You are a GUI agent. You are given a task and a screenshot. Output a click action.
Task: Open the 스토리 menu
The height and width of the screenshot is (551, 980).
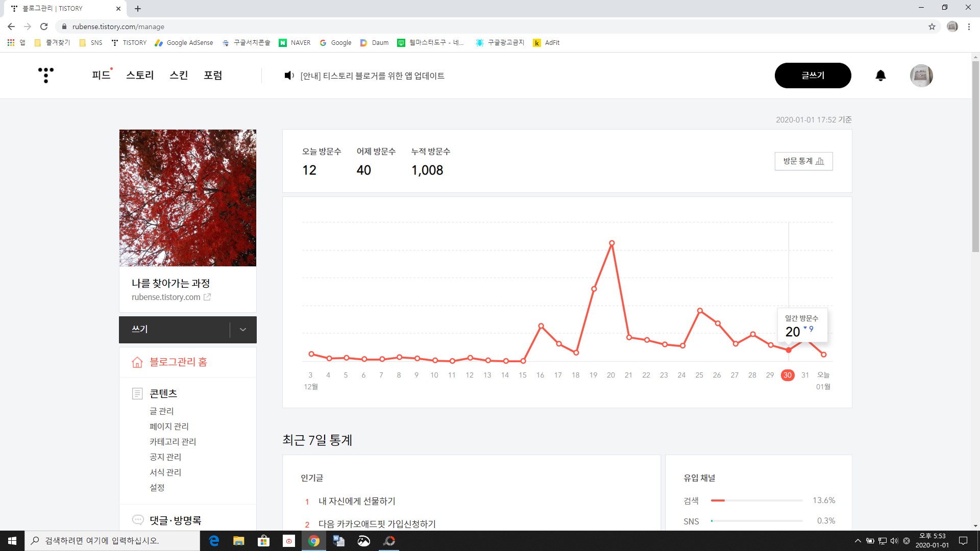coord(140,76)
